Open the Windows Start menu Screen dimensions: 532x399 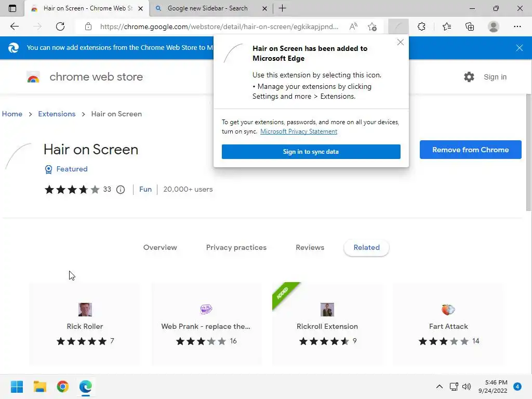point(17,387)
